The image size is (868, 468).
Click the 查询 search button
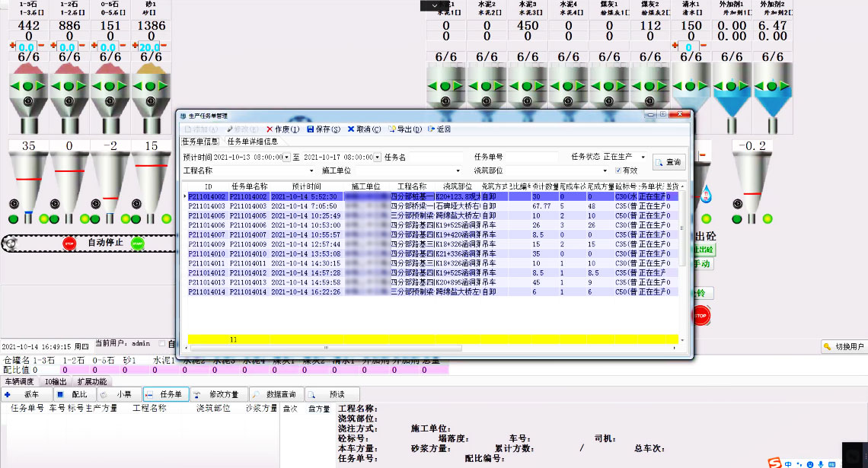click(x=669, y=162)
